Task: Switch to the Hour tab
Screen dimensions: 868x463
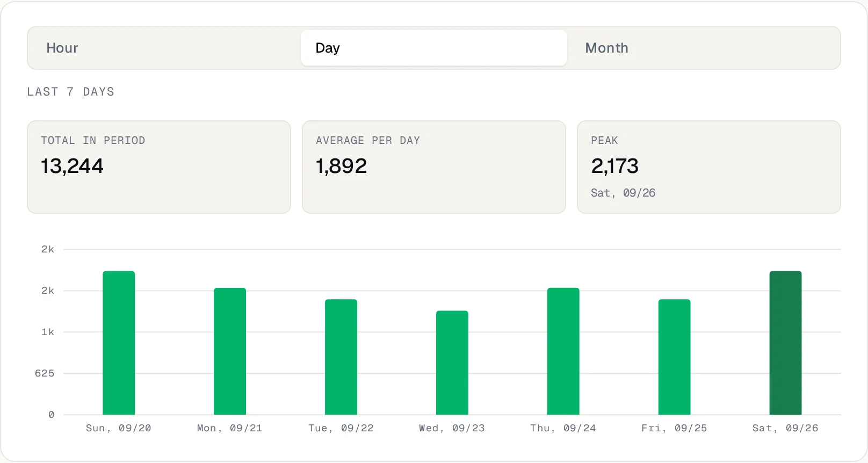Action: pos(165,48)
